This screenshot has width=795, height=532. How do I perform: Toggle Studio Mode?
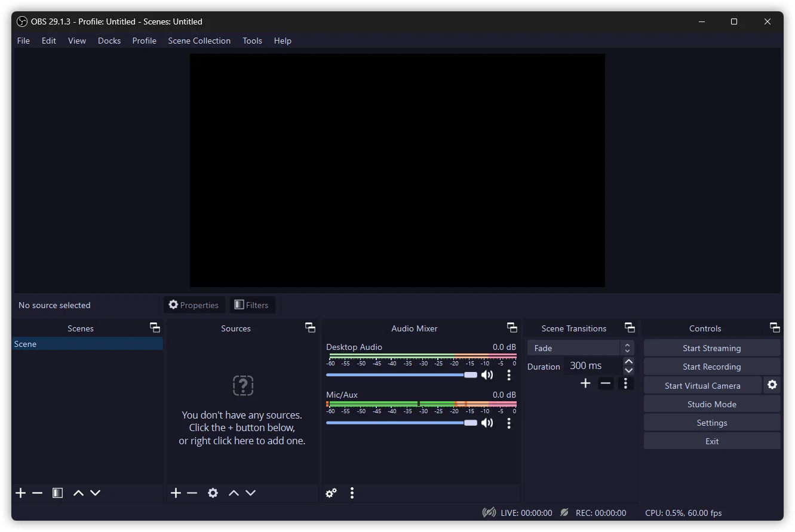[x=711, y=404]
